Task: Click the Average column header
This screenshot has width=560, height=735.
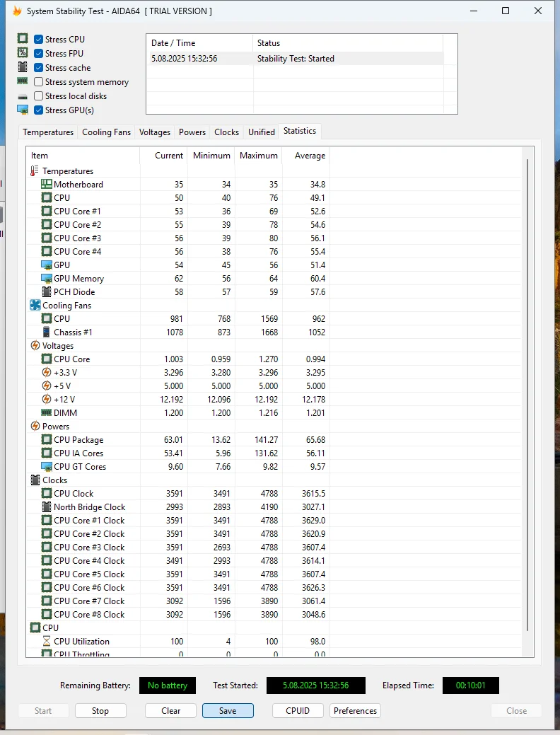Action: [x=306, y=156]
